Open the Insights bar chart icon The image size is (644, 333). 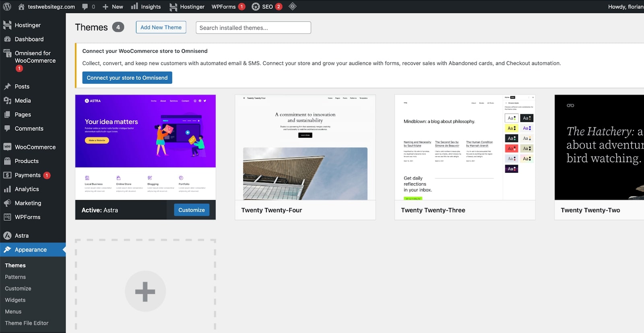point(134,6)
